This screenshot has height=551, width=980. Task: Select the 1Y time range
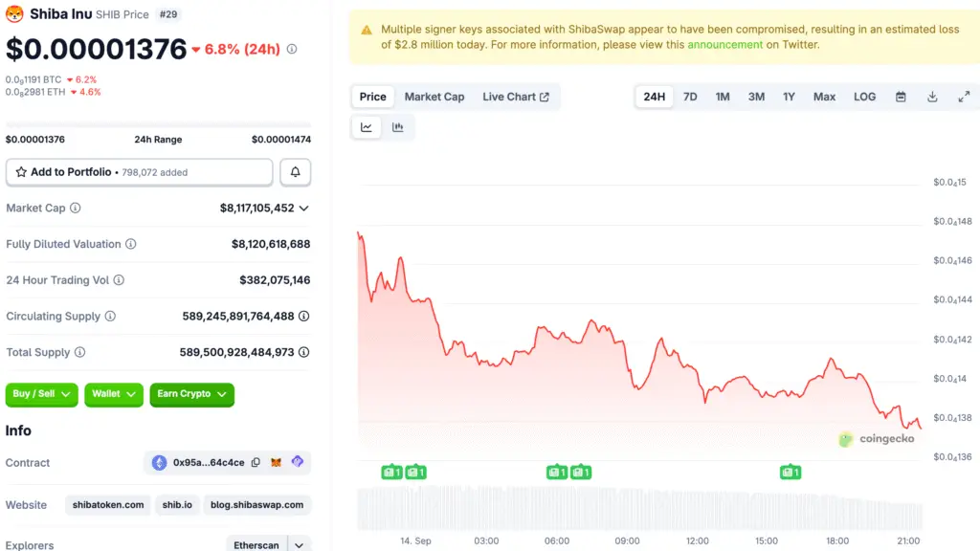coord(789,97)
